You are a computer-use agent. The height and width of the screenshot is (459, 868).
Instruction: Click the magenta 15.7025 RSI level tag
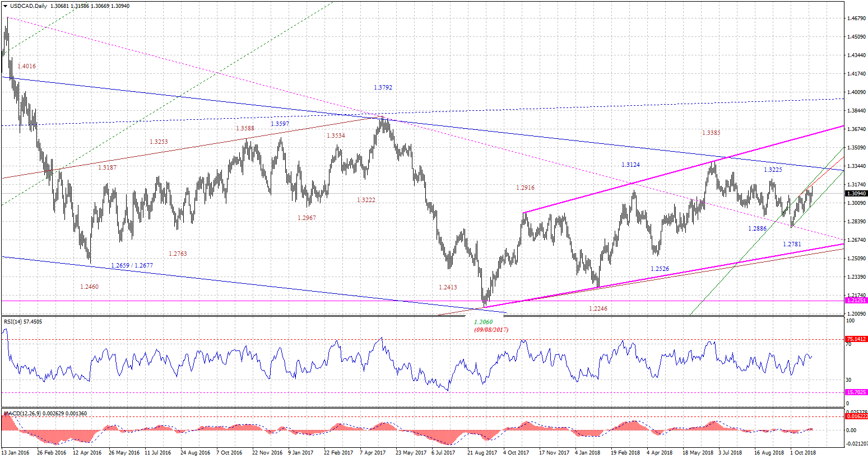pyautogui.click(x=856, y=392)
